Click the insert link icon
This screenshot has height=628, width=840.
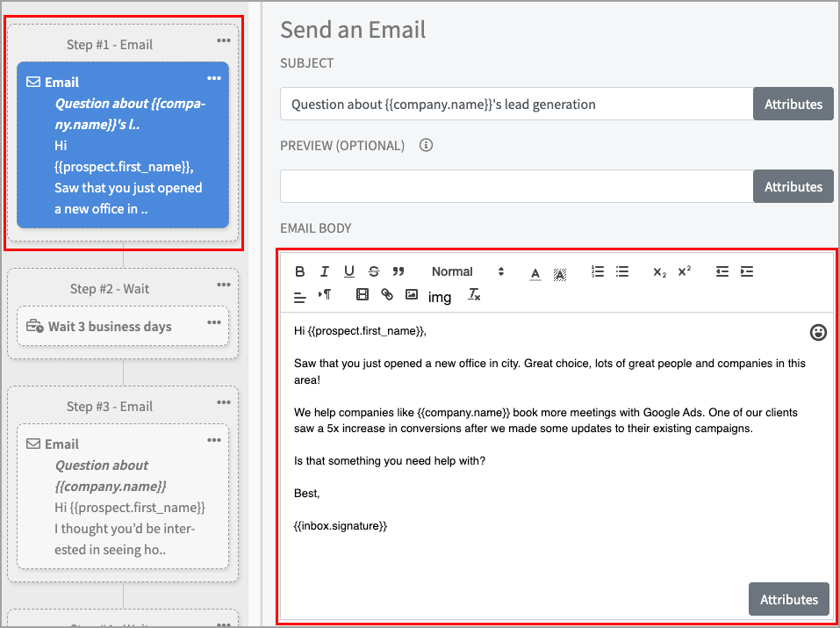pyautogui.click(x=387, y=295)
